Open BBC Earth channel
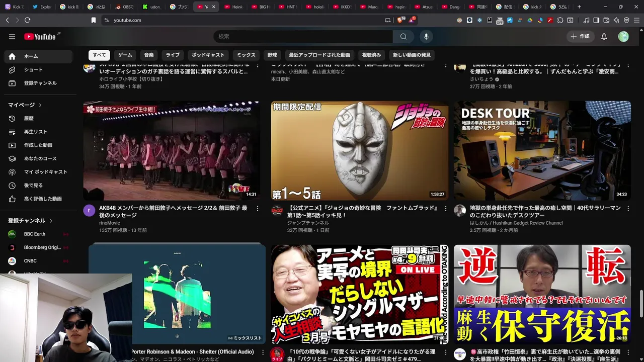The height and width of the screenshot is (362, 644). [38, 234]
